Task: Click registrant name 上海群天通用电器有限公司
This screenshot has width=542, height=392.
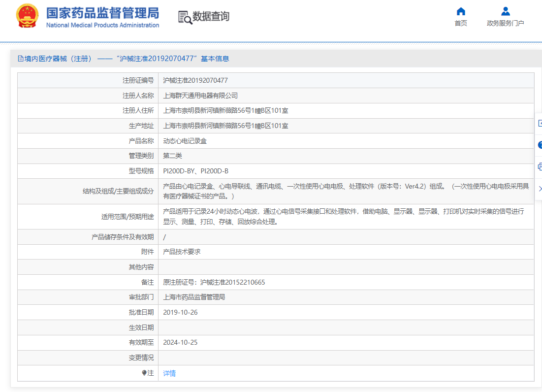Action: [x=200, y=96]
